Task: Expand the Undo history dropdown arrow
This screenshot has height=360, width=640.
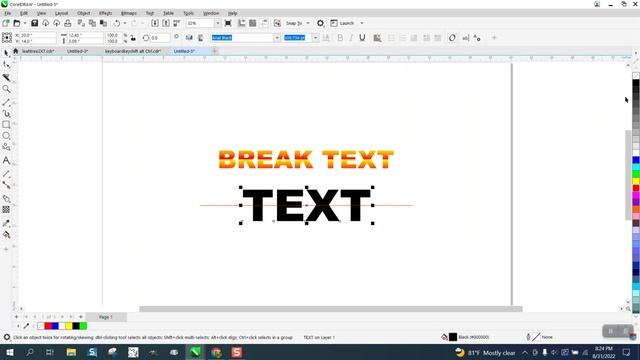Action: (125, 23)
